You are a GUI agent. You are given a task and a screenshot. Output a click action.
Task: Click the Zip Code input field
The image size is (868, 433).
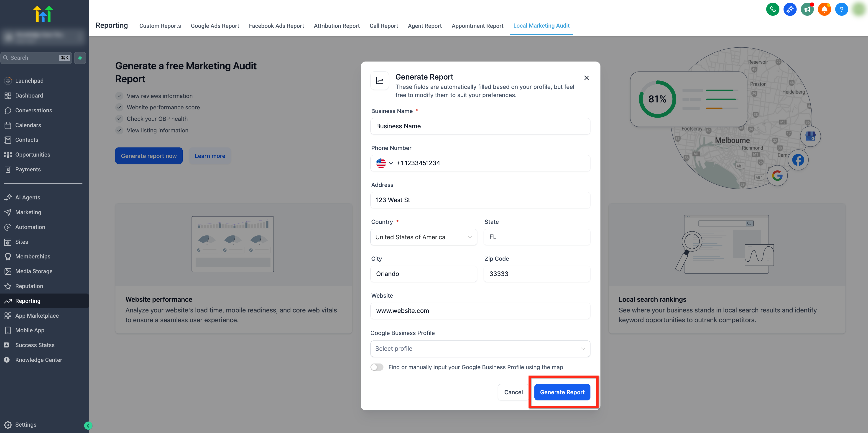[x=536, y=274]
